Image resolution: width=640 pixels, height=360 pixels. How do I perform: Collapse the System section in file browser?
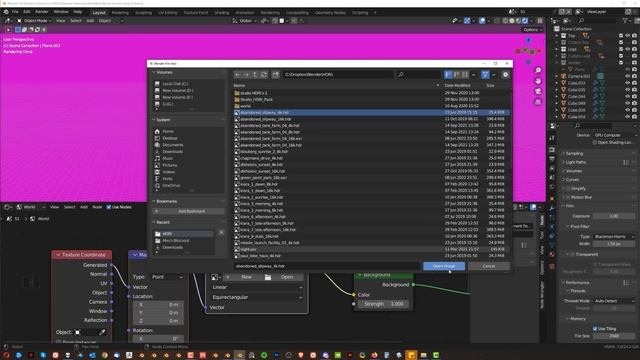(154, 120)
